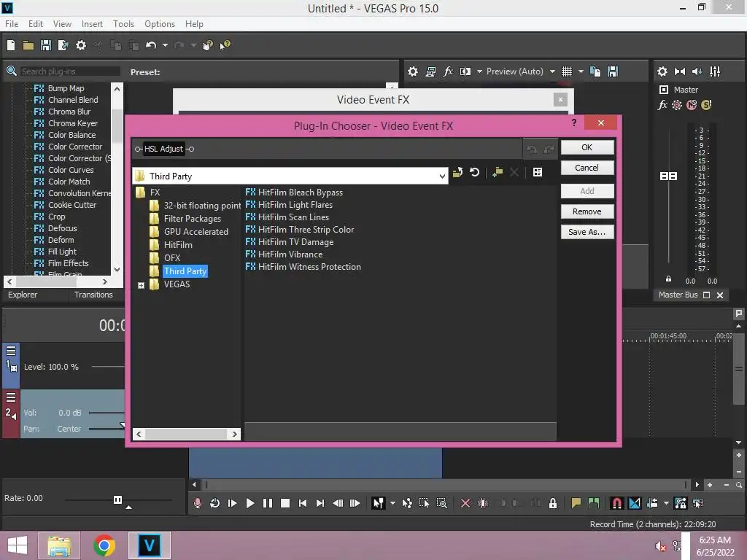This screenshot has width=747, height=560.
Task: Click the Rate slider handle
Action: 117,499
